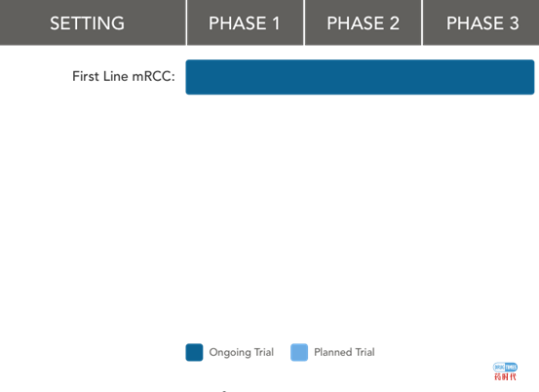The width and height of the screenshot is (539, 392).
Task: Click the trial bar beneath PHASE 2
Action: (363, 77)
